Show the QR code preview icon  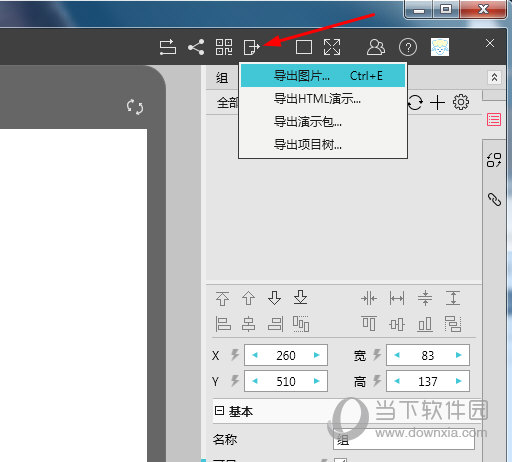point(224,47)
